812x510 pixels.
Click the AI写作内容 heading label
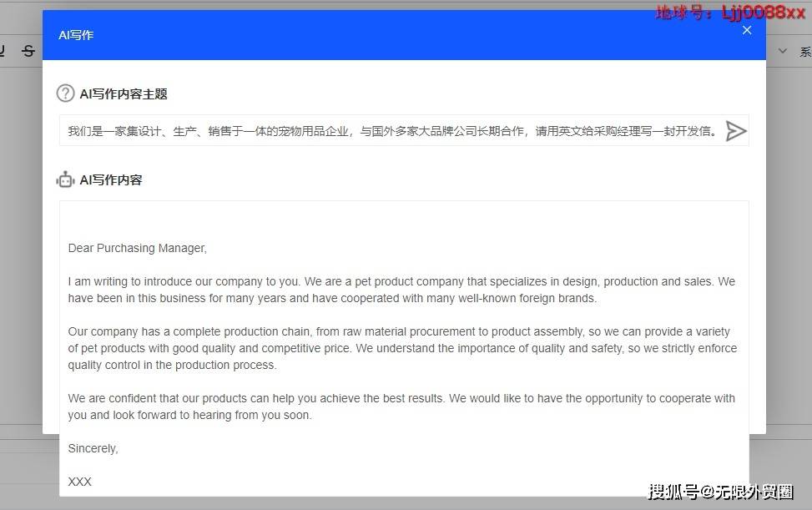click(111, 179)
